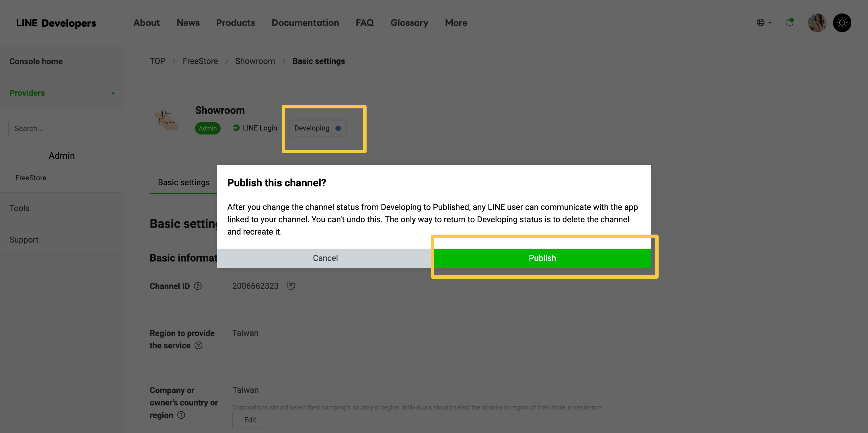This screenshot has width=868, height=433.
Task: Select the Basic settings tab
Action: pyautogui.click(x=184, y=182)
